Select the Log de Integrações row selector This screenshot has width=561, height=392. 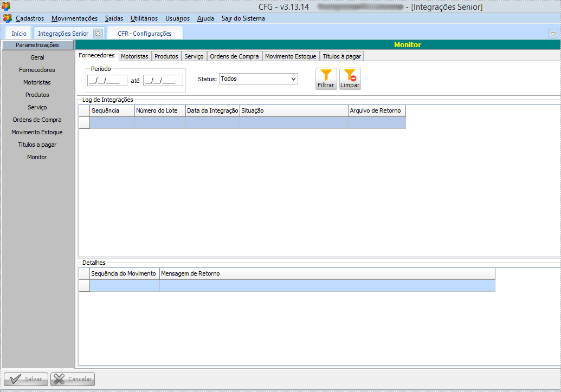coord(85,122)
